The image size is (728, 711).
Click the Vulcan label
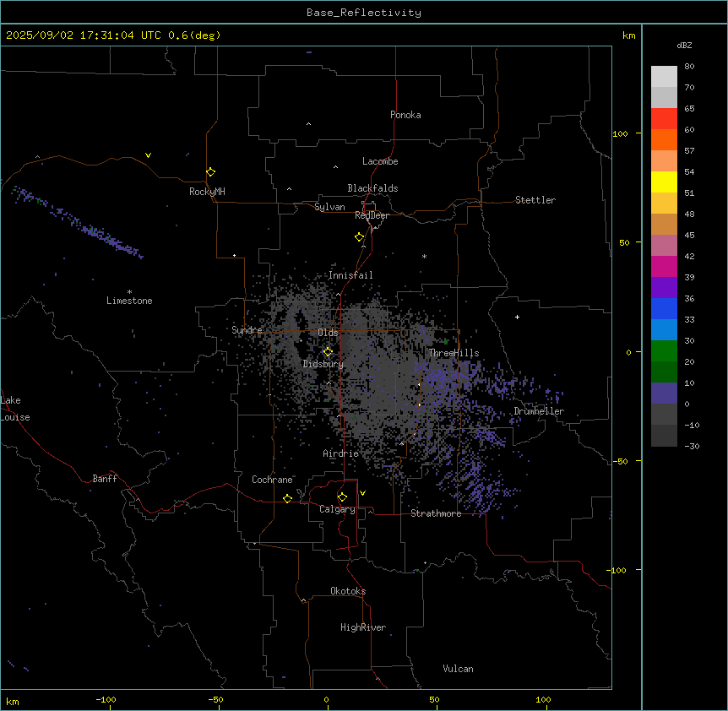[x=459, y=669]
